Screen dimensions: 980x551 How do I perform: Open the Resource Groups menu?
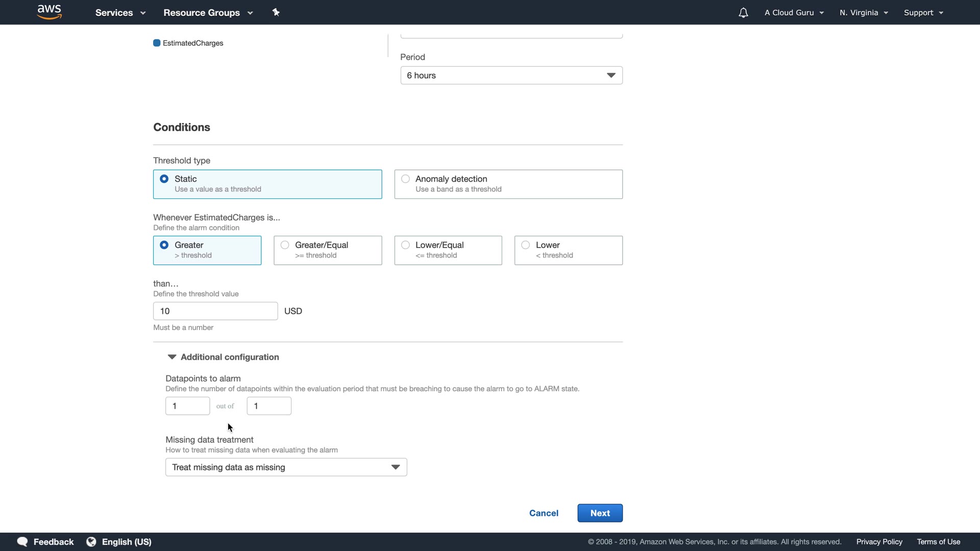(208, 13)
